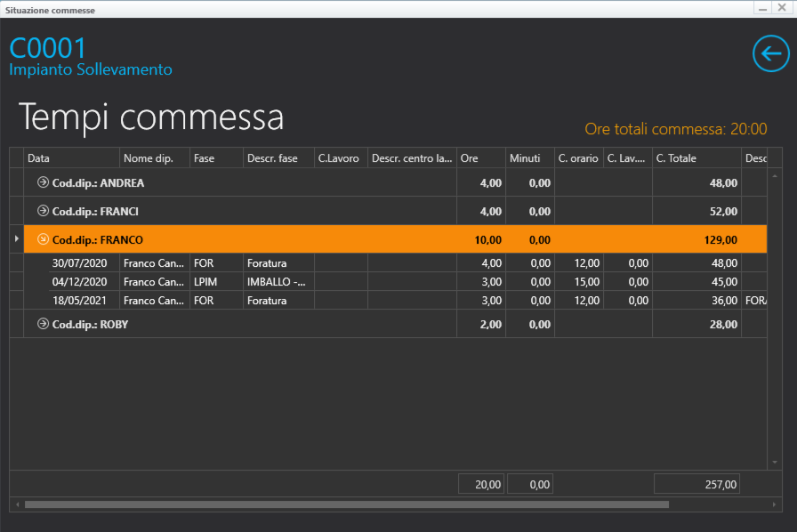
Task: Collapse the FRANCO employee group
Action: coord(42,239)
